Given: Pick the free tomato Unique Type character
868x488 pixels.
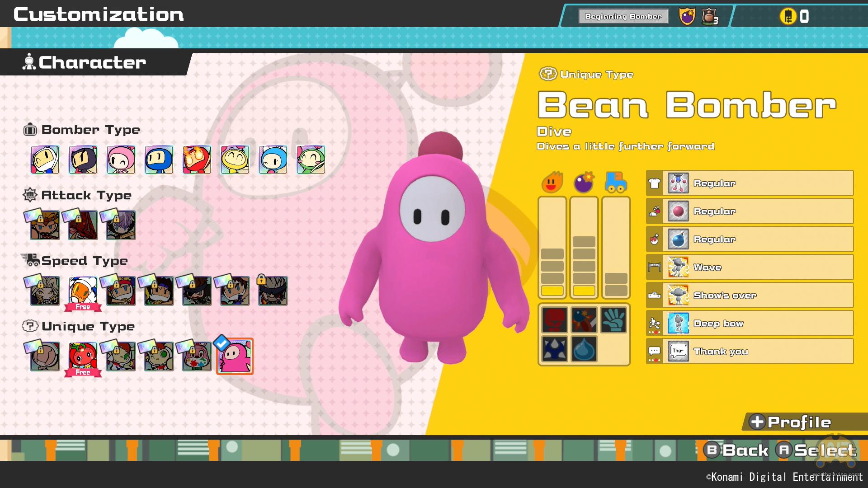Looking at the screenshot, I should coord(83,357).
